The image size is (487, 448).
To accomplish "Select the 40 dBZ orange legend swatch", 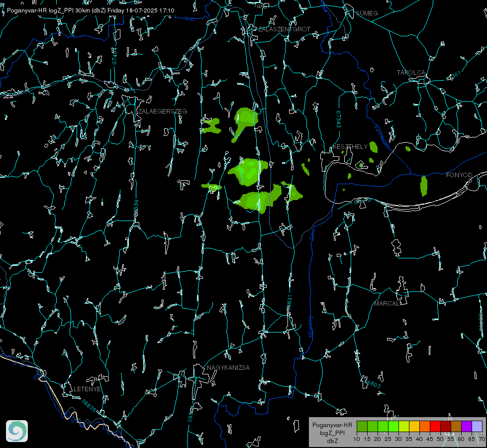I will pyautogui.click(x=425, y=426).
